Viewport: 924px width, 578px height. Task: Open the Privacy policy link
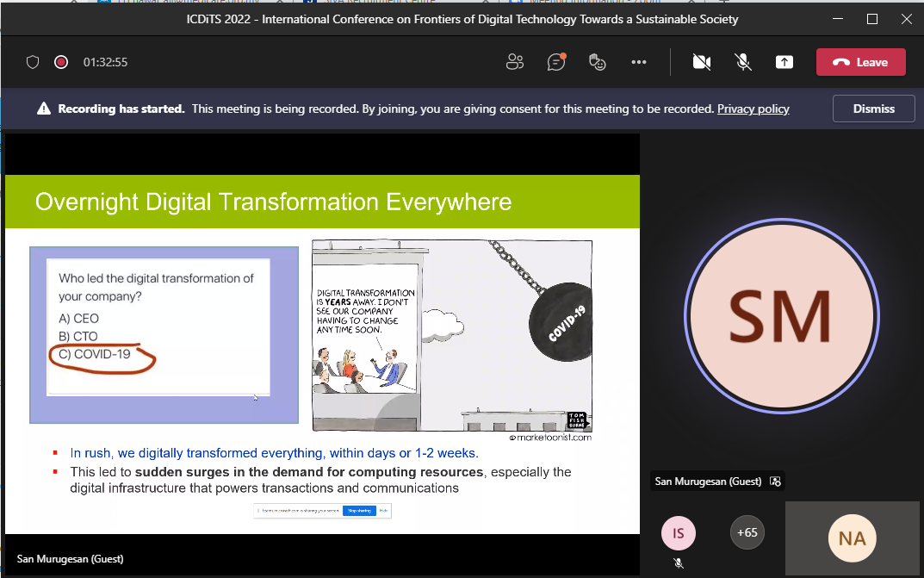tap(753, 109)
